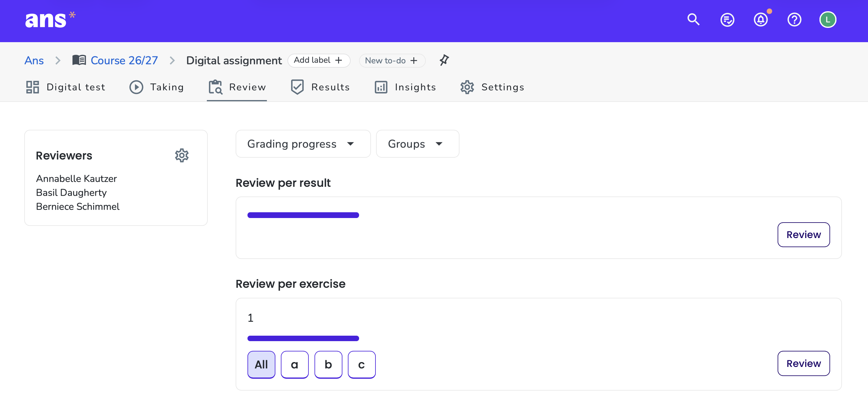Click the ans logo
This screenshot has height=413, width=868.
[x=50, y=19]
